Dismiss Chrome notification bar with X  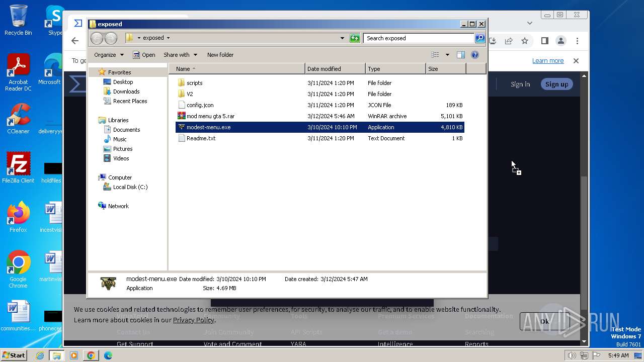(x=576, y=61)
